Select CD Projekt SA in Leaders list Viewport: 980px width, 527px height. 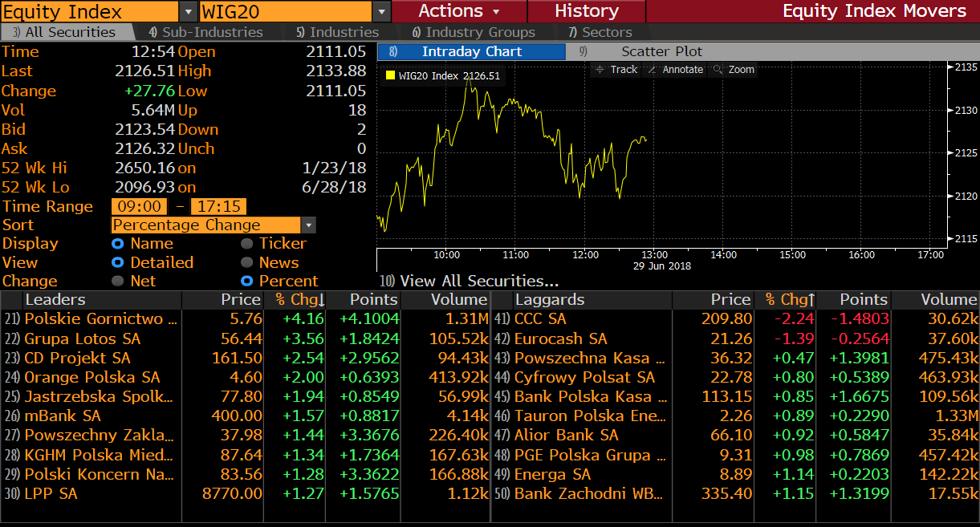[77, 359]
